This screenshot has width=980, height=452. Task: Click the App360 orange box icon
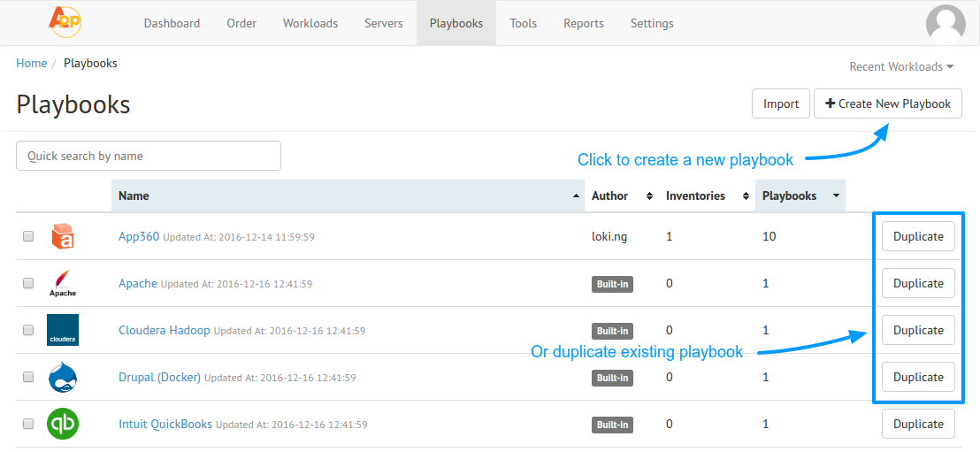pyautogui.click(x=63, y=237)
